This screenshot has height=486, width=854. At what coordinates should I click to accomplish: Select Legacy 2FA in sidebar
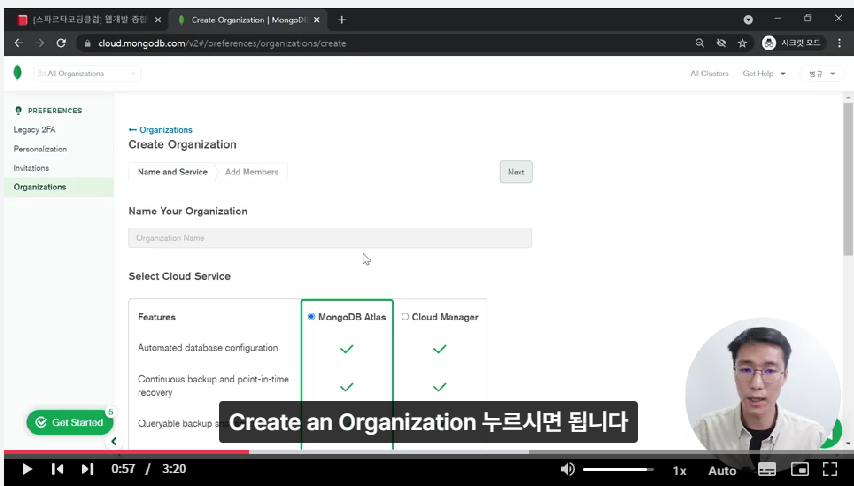[34, 130]
